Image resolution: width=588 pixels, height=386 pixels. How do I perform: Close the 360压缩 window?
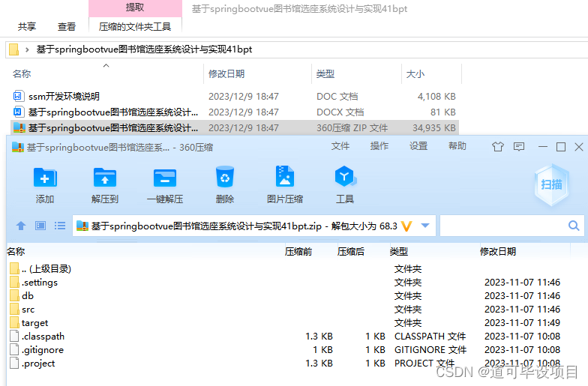579,147
